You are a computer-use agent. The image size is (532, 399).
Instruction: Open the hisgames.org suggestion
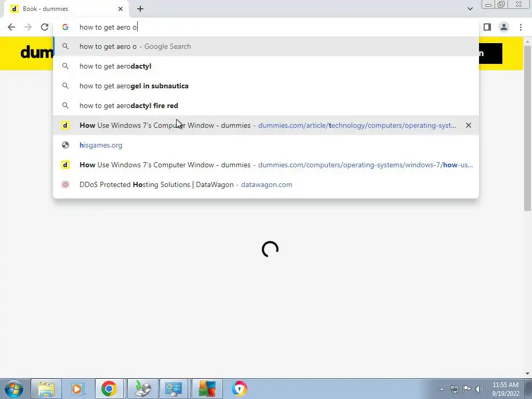pos(266,145)
